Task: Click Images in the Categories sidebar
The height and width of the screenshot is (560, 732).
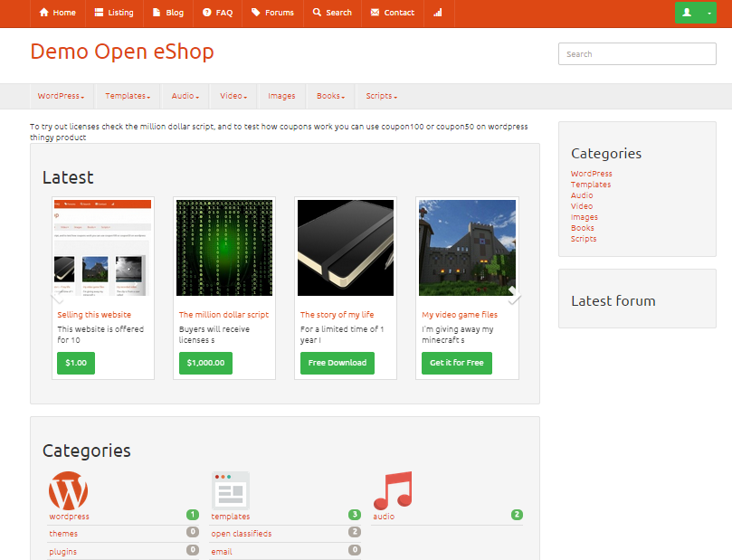Action: tap(584, 216)
